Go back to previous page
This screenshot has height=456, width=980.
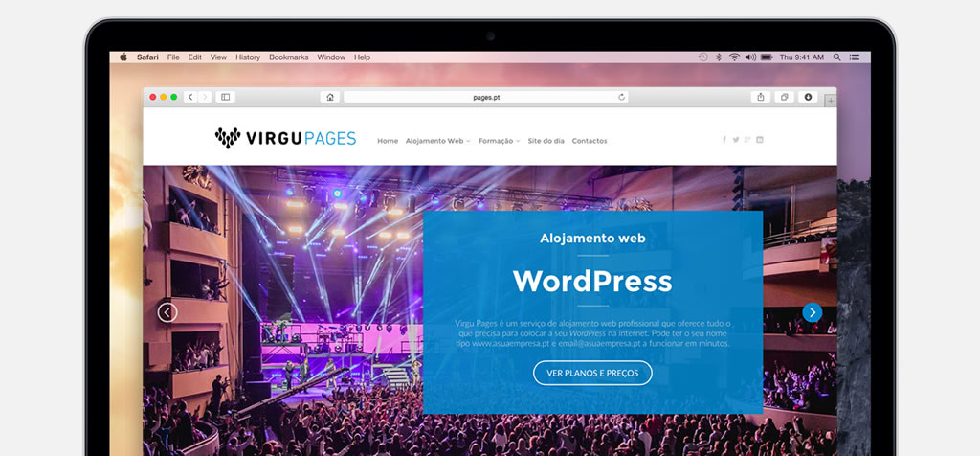(x=190, y=97)
